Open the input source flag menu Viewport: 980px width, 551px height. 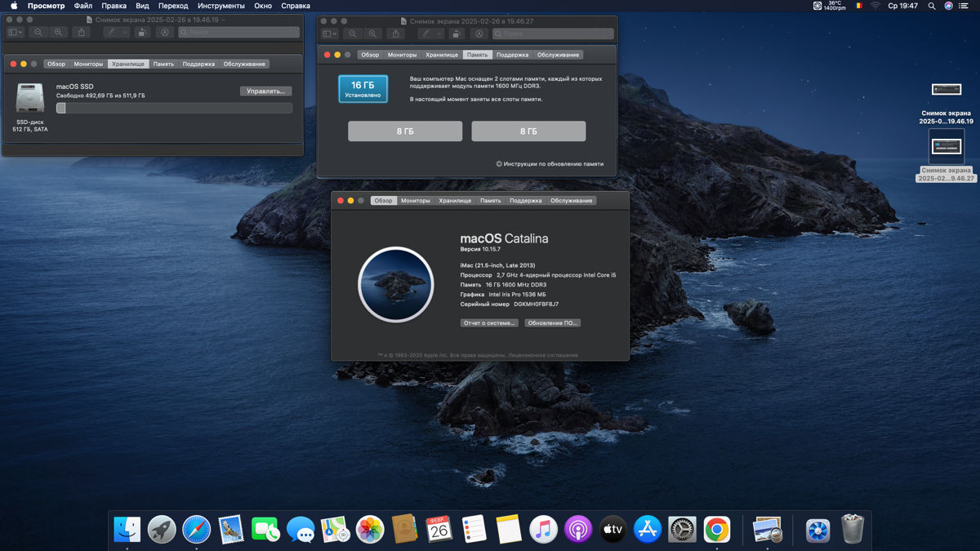point(858,6)
